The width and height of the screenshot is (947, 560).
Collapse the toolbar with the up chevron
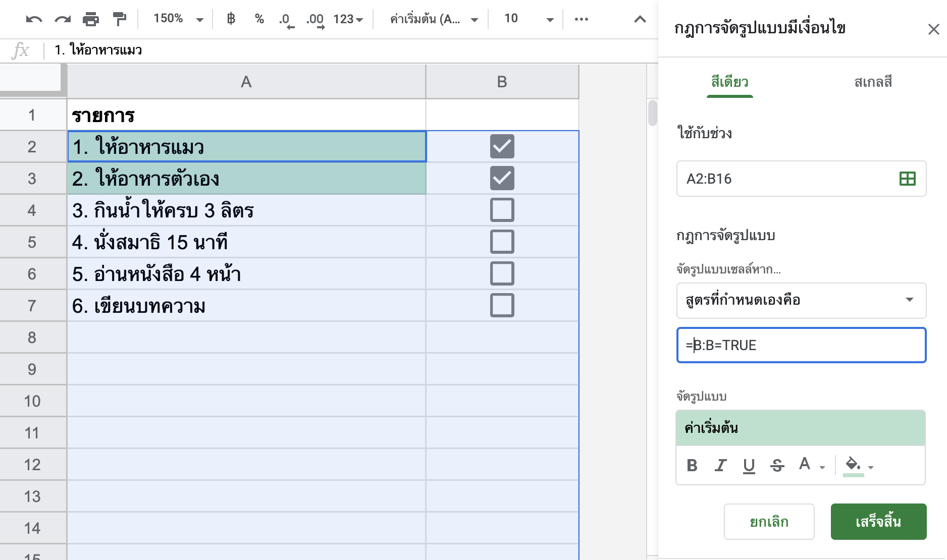[640, 19]
